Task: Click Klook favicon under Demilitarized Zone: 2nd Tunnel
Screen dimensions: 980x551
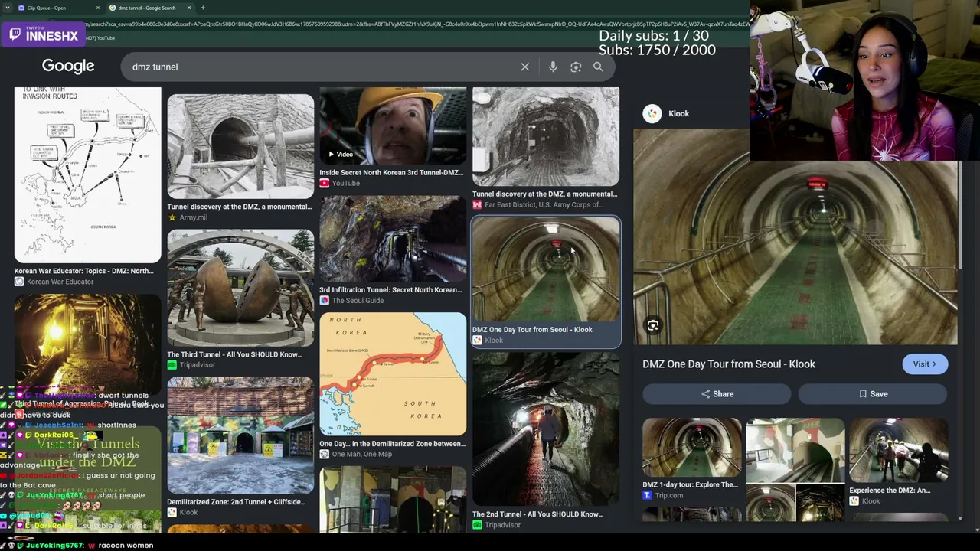Action: 172,513
